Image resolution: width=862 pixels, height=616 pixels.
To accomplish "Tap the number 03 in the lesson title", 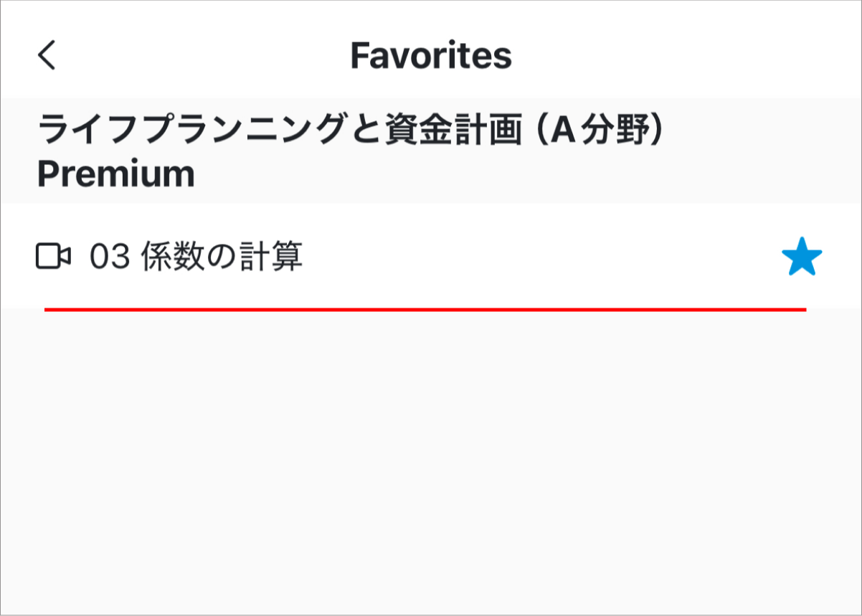I will (x=109, y=257).
